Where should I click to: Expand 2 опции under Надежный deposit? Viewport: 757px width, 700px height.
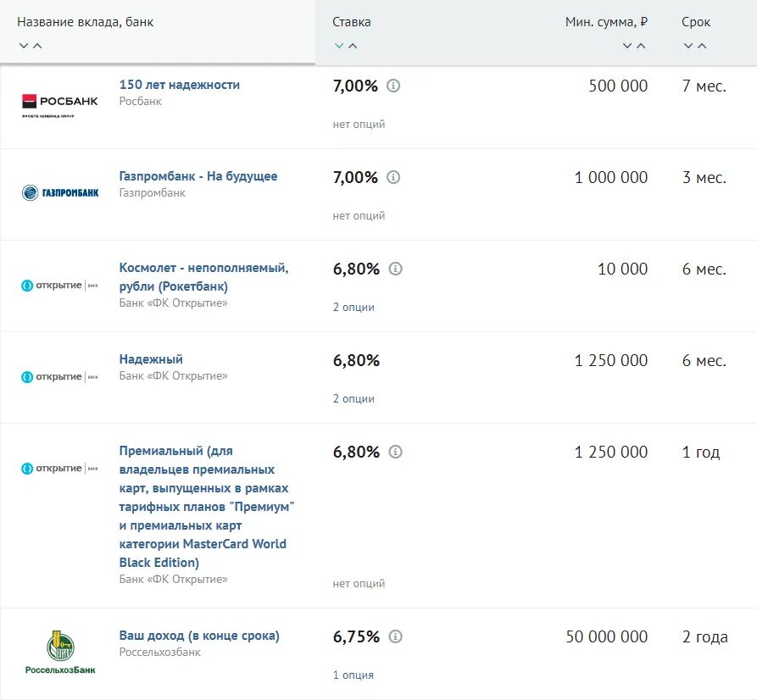point(353,399)
